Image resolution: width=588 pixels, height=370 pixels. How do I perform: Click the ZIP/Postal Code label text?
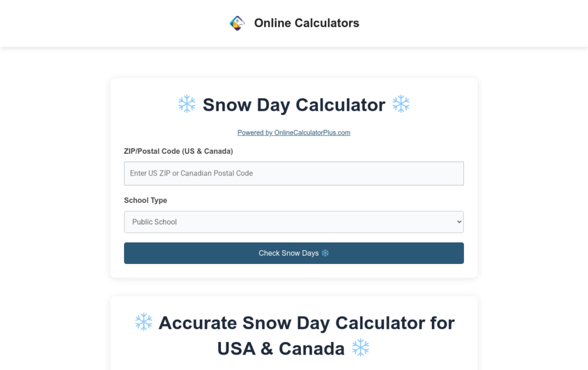pos(179,151)
